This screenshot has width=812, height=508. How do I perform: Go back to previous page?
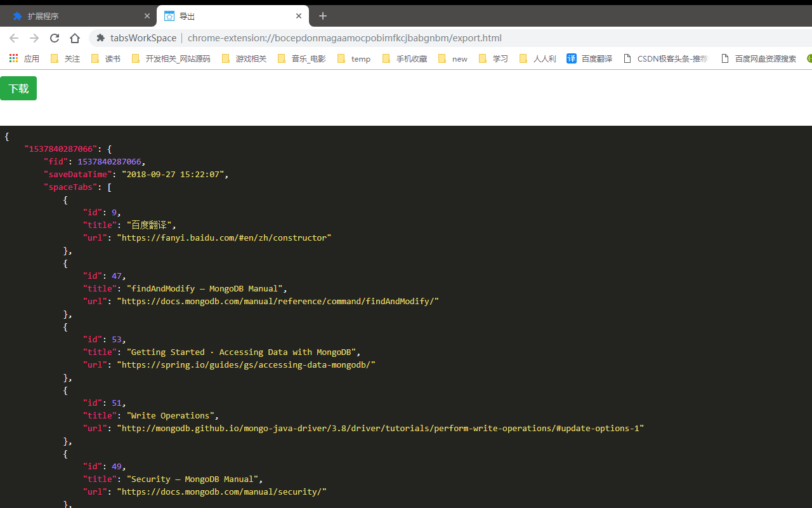click(14, 38)
